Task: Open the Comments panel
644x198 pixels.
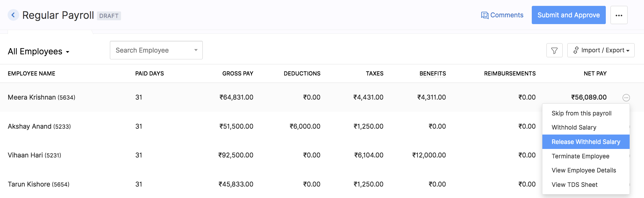Action: [502, 15]
